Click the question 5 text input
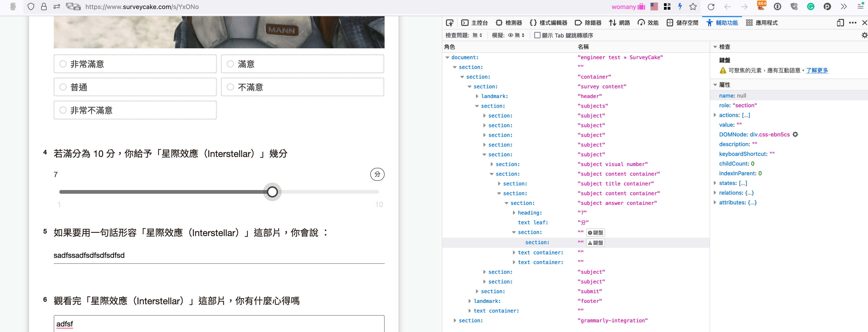The width and height of the screenshot is (868, 332). 219,255
